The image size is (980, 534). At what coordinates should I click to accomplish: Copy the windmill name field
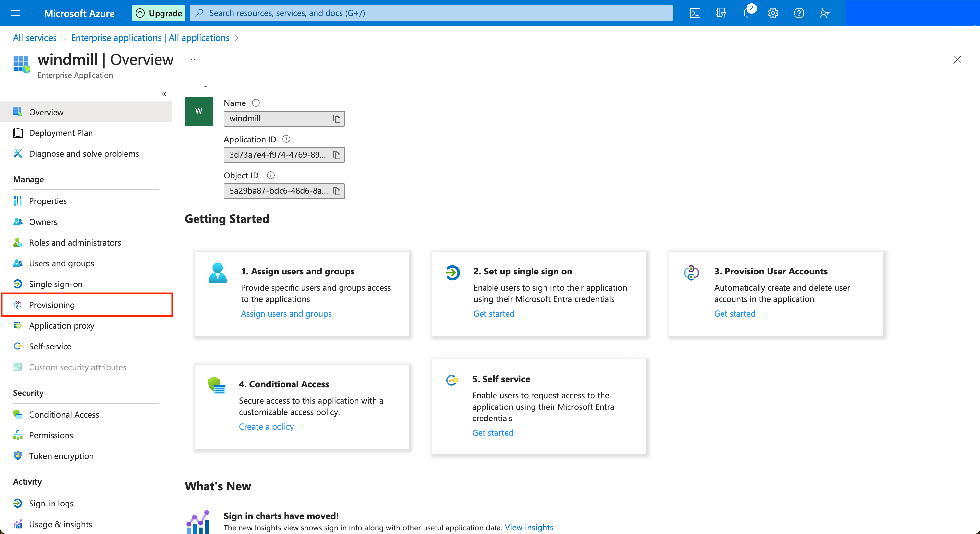[x=336, y=118]
